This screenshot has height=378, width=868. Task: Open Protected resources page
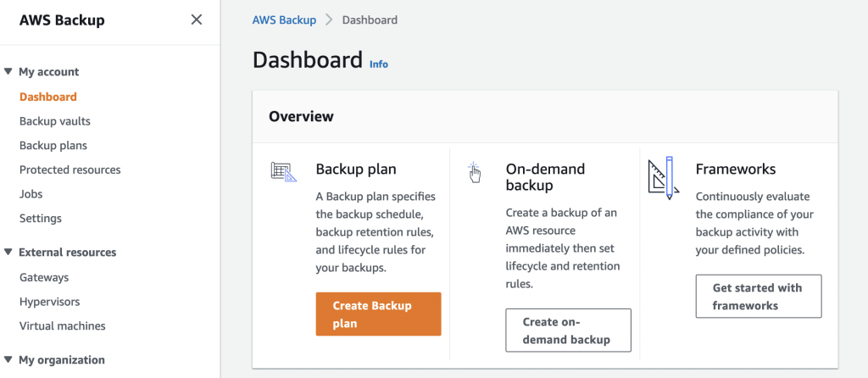pos(70,170)
